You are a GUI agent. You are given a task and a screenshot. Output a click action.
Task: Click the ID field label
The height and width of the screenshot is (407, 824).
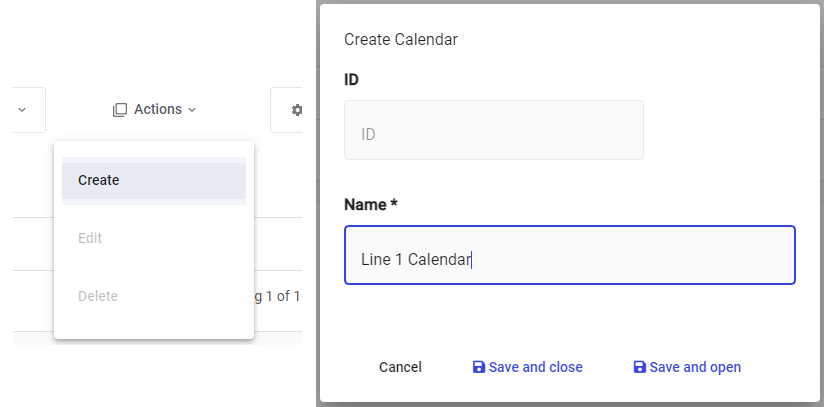coord(352,79)
